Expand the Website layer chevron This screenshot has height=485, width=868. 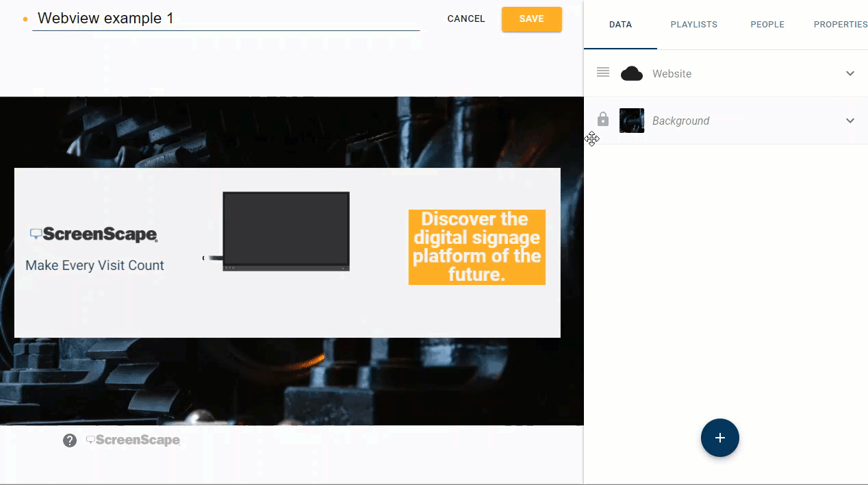(x=850, y=73)
